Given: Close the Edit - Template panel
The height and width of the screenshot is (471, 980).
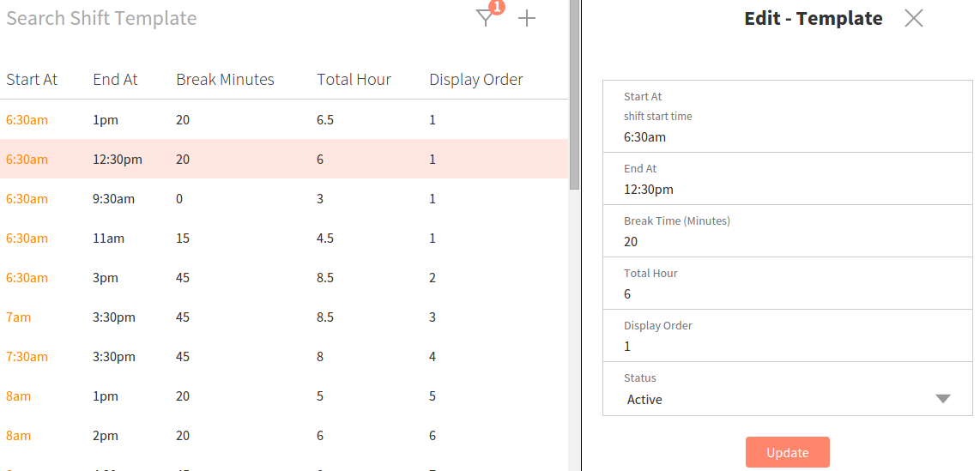Looking at the screenshot, I should 913,18.
